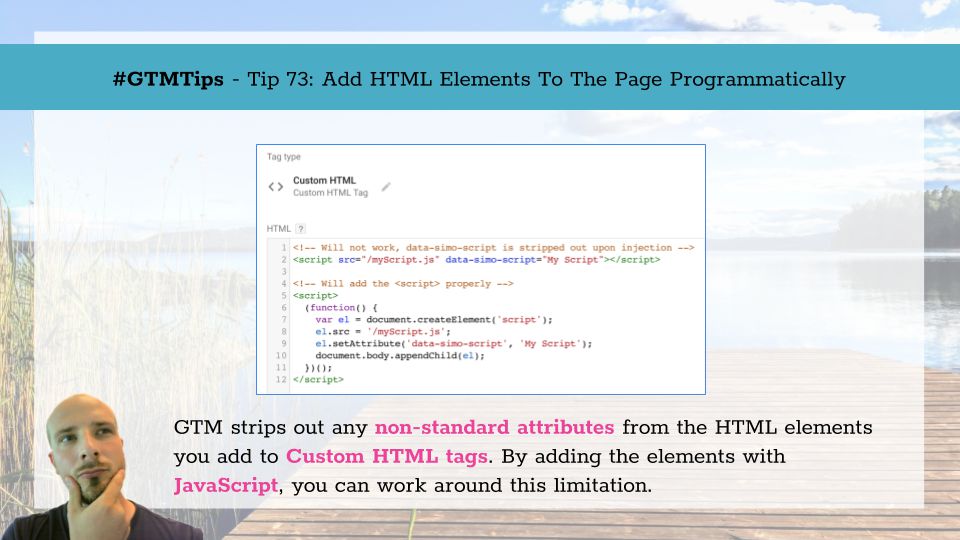
Task: Click the 'document.body.appendChild(el)' line
Action: click(x=400, y=356)
